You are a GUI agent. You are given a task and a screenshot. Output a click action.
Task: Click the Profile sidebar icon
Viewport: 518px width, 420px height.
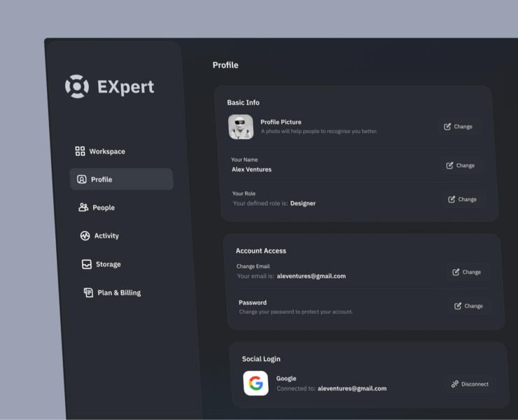click(82, 179)
